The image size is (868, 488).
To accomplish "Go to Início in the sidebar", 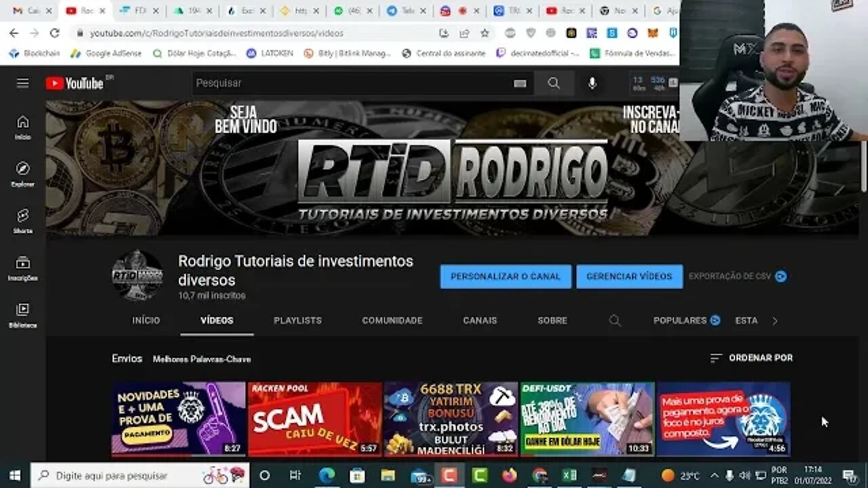I will 23,127.
